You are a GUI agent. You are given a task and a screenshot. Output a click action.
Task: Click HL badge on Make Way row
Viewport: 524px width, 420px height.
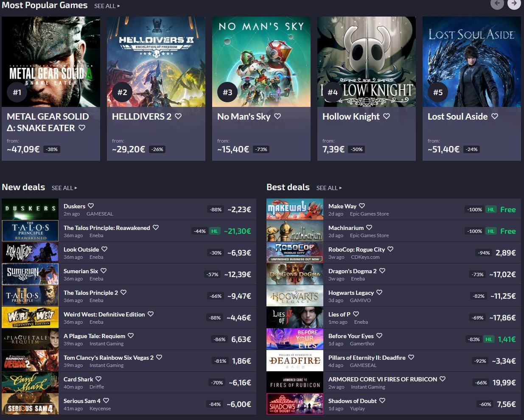(491, 210)
